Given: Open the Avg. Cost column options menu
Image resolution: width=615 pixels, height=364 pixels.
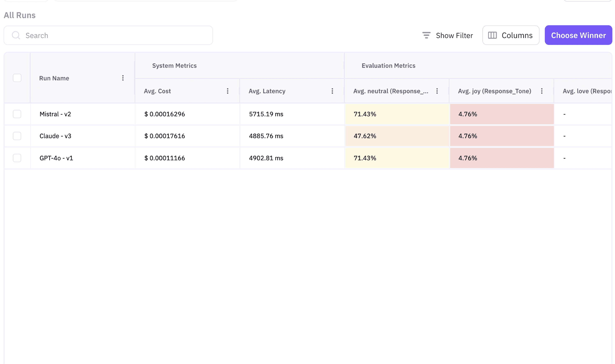Looking at the screenshot, I should [227, 91].
